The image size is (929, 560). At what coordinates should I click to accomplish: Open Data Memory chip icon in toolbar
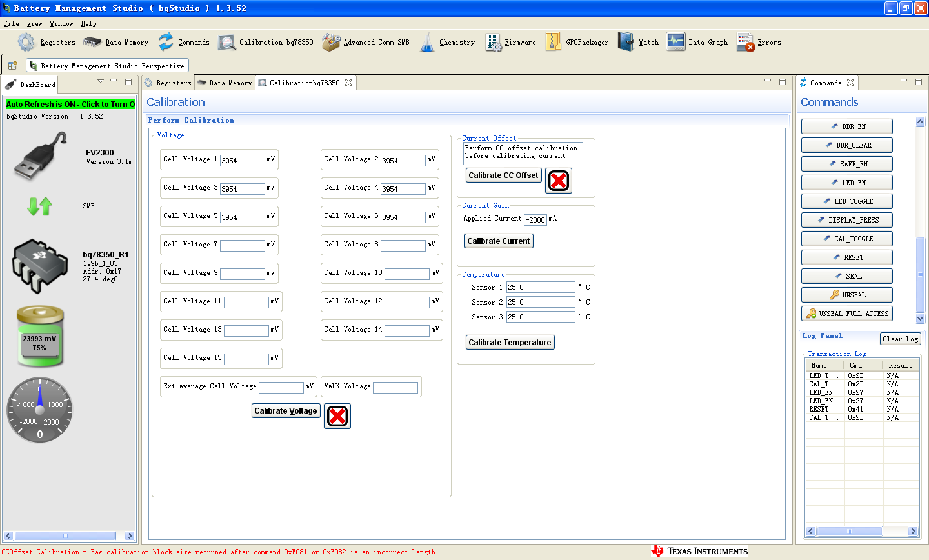click(92, 42)
